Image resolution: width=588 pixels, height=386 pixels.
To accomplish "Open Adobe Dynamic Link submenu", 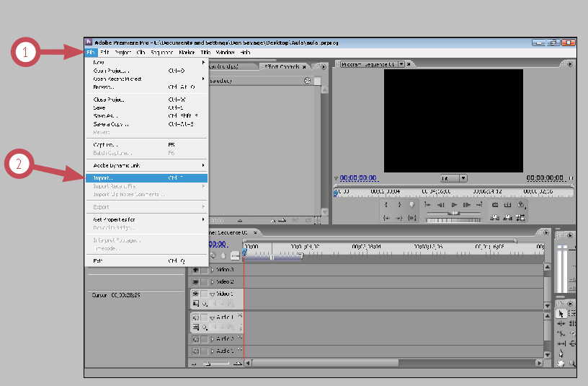I will pyautogui.click(x=146, y=165).
